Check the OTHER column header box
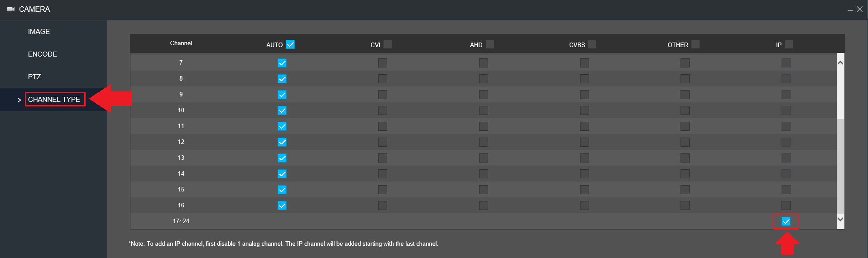Viewport: 868px width, 258px height. pos(695,44)
